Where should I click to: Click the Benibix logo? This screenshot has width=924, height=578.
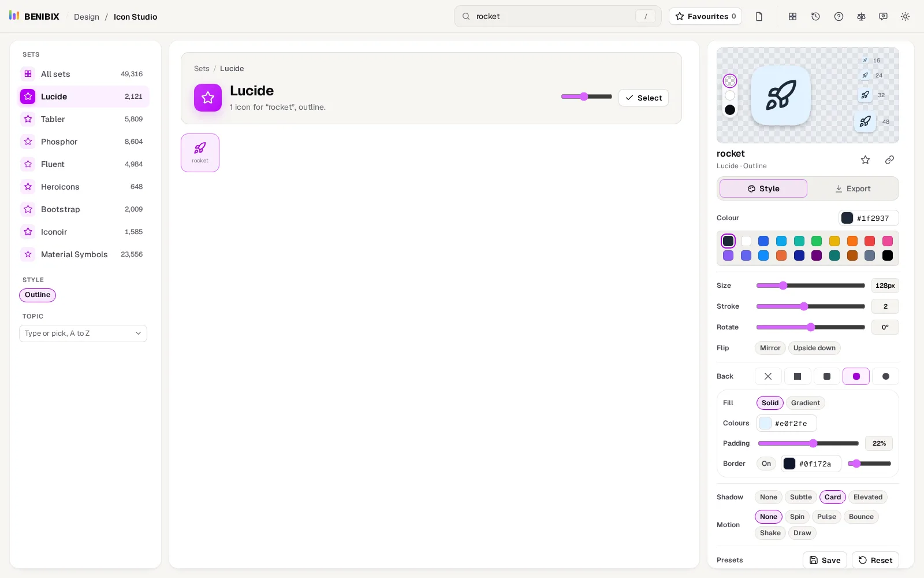pyautogui.click(x=34, y=16)
